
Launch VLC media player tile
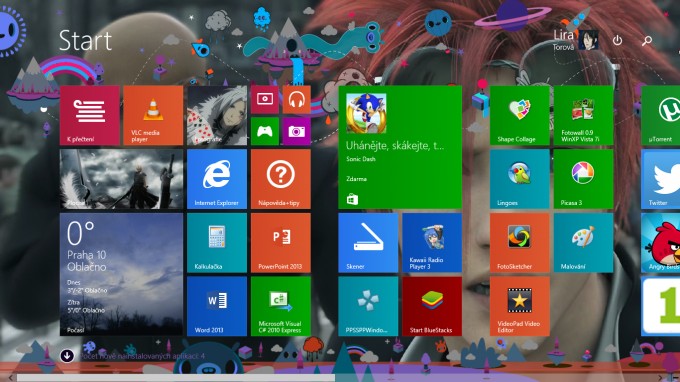(153, 115)
